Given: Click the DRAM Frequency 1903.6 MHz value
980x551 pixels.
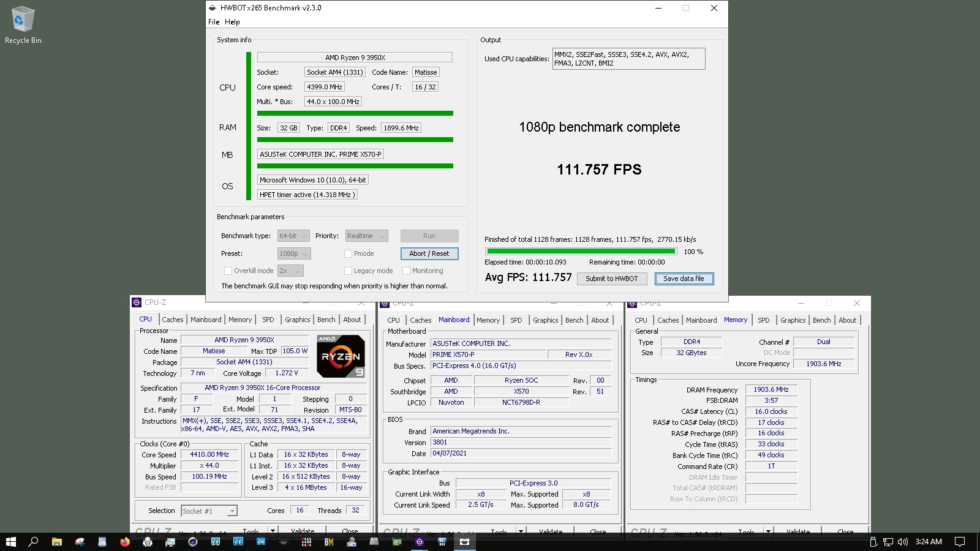Looking at the screenshot, I should pyautogui.click(x=771, y=389).
